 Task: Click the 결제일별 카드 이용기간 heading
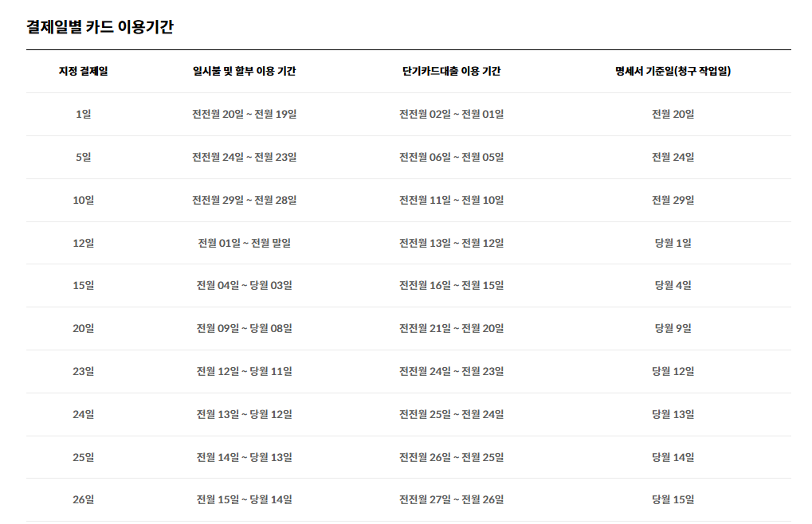(x=100, y=27)
